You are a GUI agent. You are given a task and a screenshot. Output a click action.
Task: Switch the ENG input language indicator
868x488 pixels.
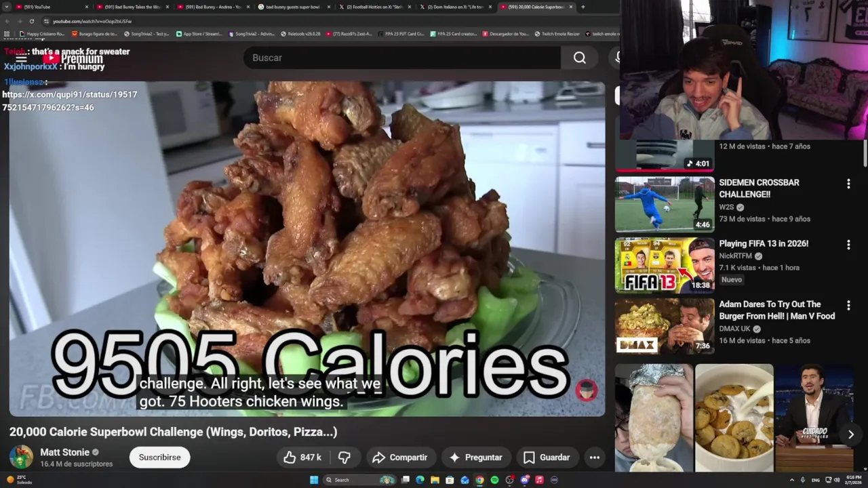coord(816,480)
